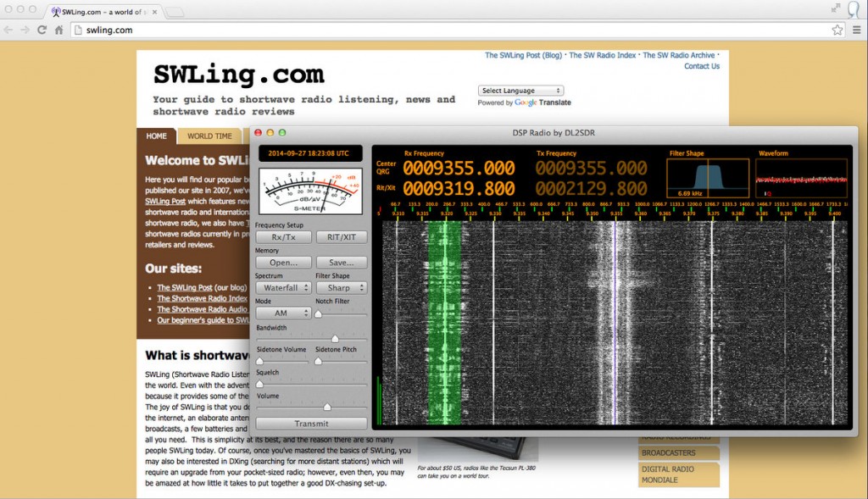The height and width of the screenshot is (499, 868).
Task: Click Our beginner's guide list link
Action: tap(203, 320)
